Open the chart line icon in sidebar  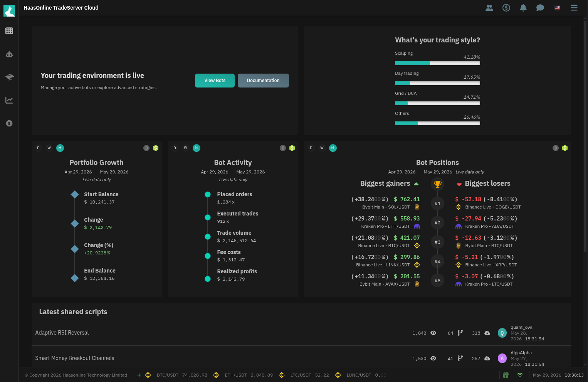(x=9, y=100)
